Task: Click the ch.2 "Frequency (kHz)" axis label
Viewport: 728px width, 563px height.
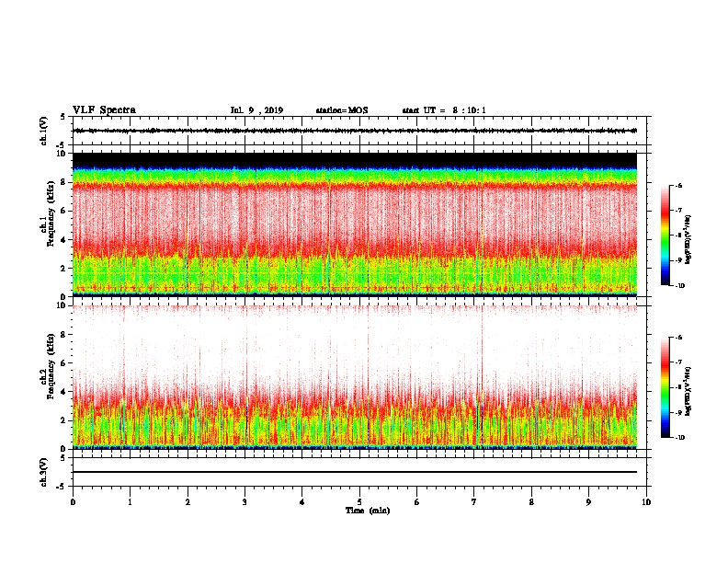Action: tap(51, 366)
